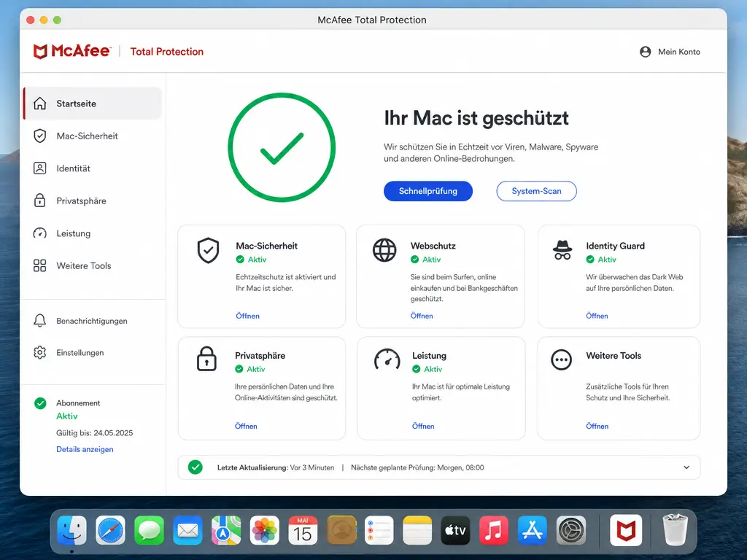Open Calendar from the Dock

(x=303, y=530)
